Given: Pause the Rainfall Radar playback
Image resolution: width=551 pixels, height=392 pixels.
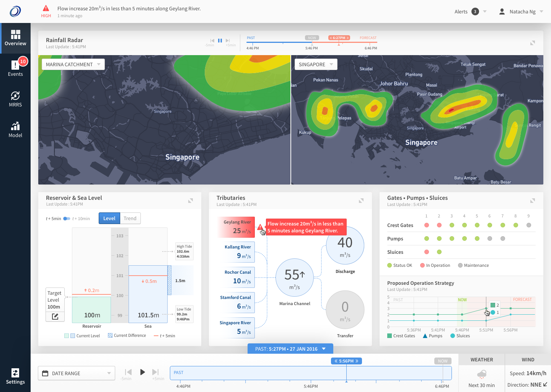Looking at the screenshot, I should (220, 40).
